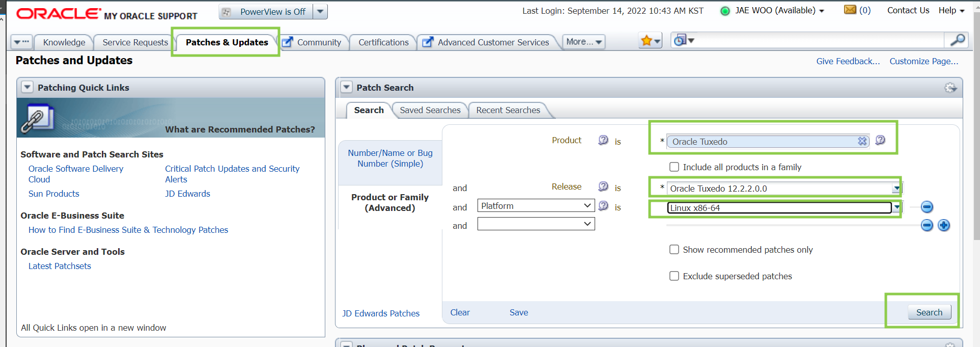This screenshot has width=980, height=347.
Task: Open Sun Products link
Action: [54, 194]
